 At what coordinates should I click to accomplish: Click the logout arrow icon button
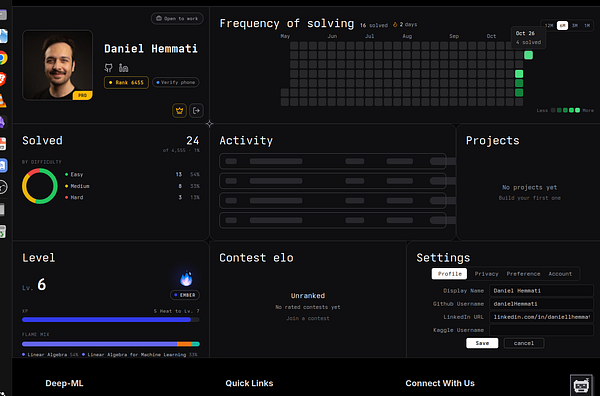(196, 111)
